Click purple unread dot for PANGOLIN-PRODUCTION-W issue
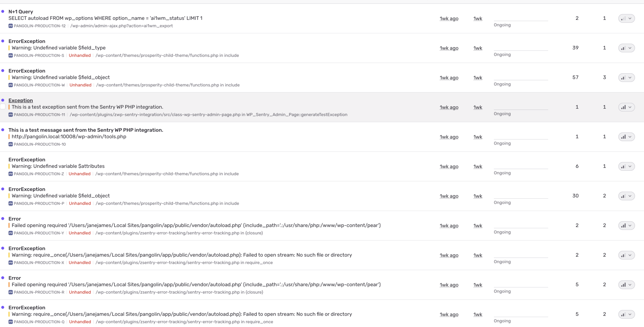The width and height of the screenshot is (644, 327). [3, 71]
